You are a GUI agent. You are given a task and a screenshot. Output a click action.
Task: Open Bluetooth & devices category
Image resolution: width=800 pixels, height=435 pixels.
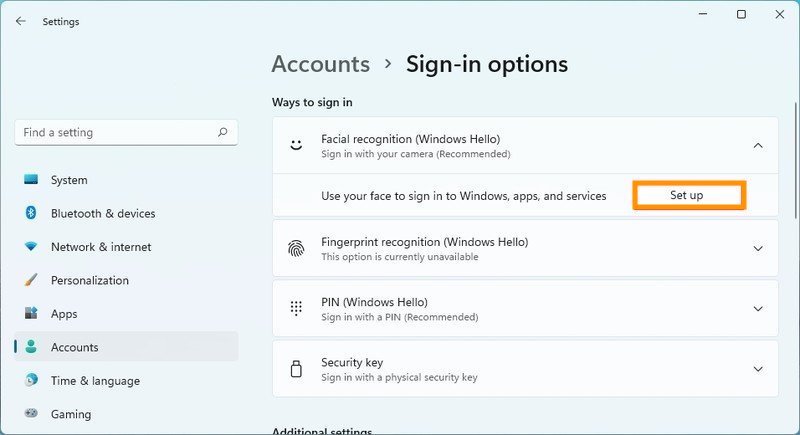pyautogui.click(x=126, y=213)
